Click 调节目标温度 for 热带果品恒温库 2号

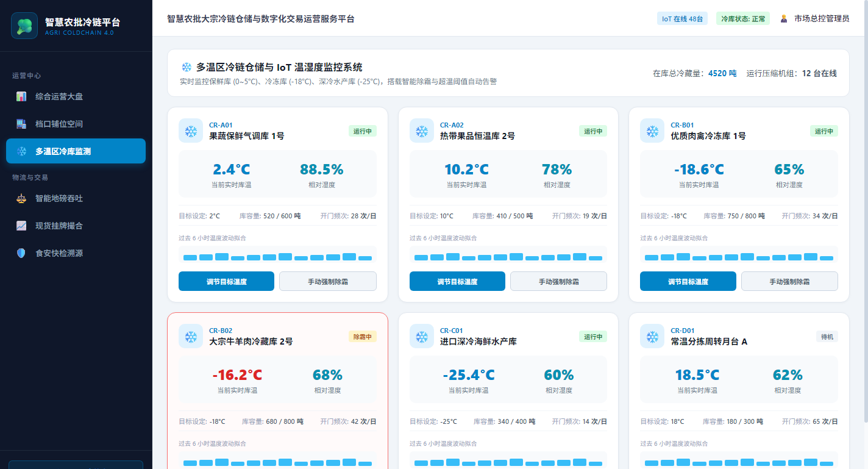pos(457,281)
